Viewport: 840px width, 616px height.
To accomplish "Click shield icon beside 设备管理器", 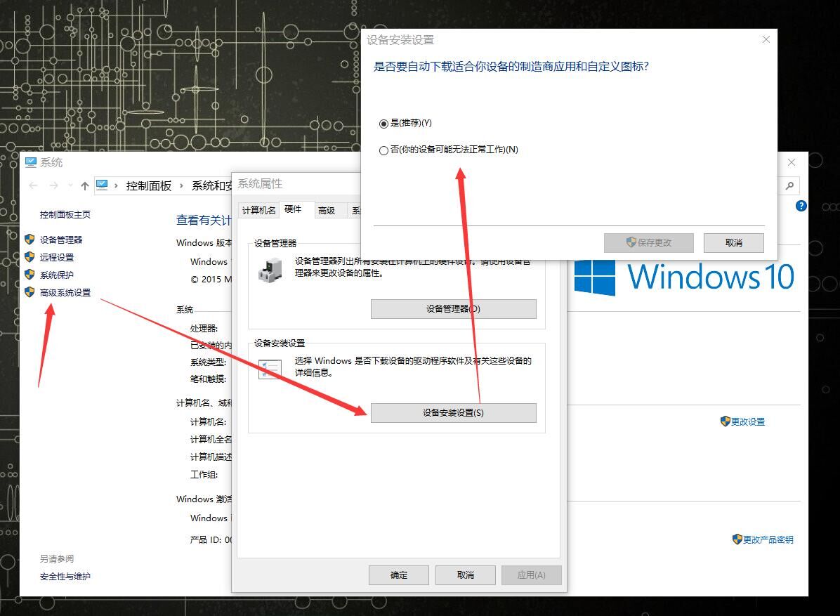I will coord(30,240).
